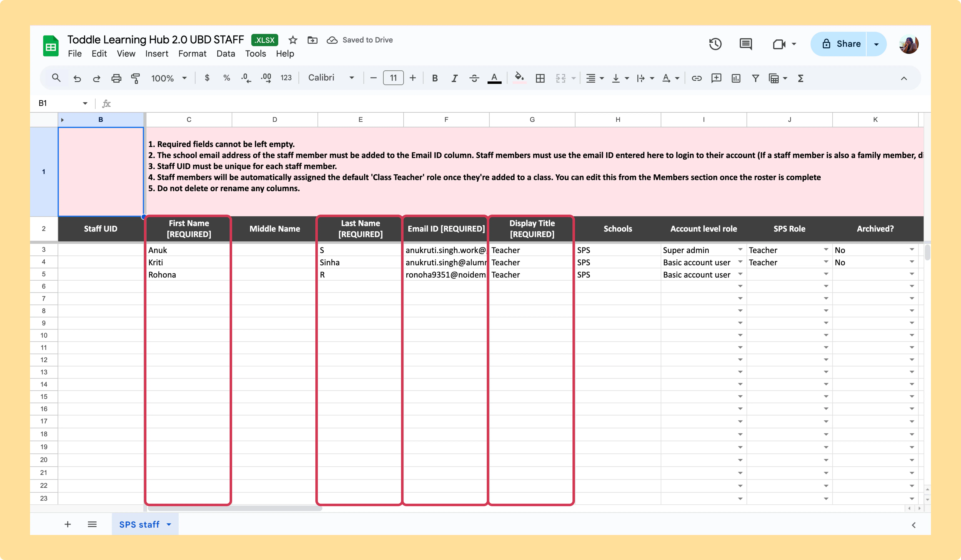Insert a link
This screenshot has height=560, width=961.
pyautogui.click(x=697, y=78)
